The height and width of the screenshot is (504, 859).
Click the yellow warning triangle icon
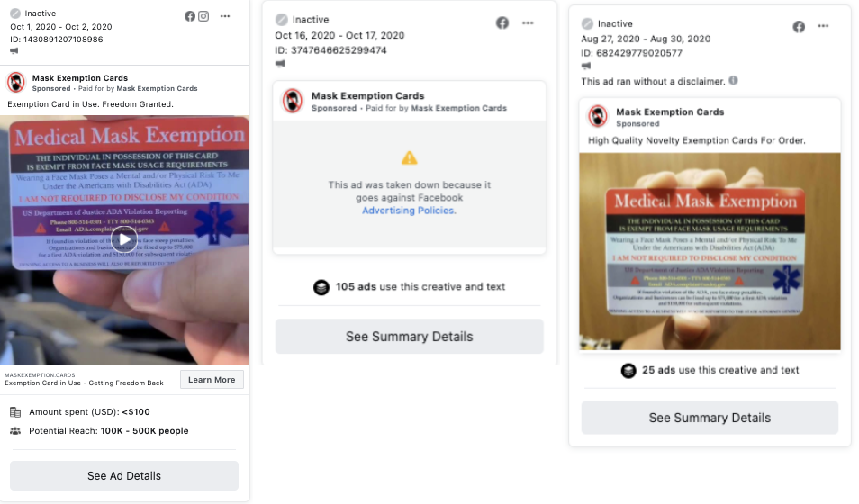click(409, 158)
